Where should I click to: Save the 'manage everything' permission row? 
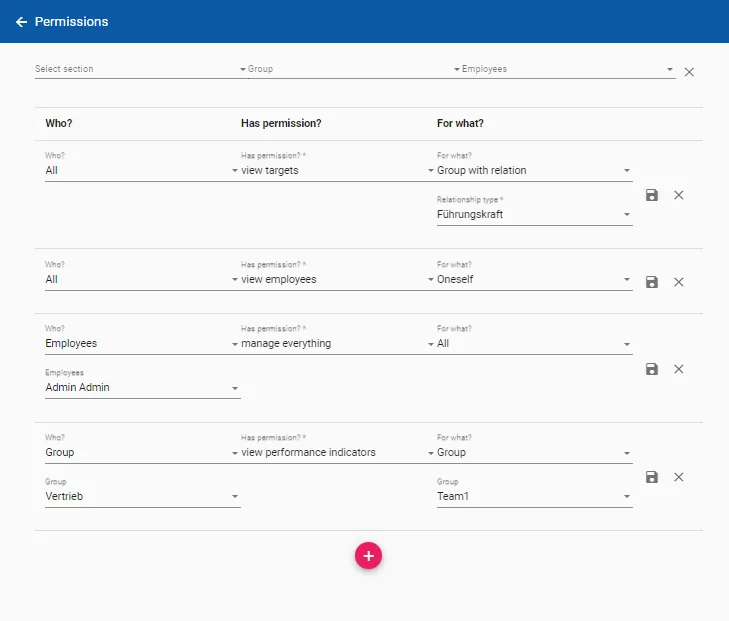pyautogui.click(x=652, y=369)
